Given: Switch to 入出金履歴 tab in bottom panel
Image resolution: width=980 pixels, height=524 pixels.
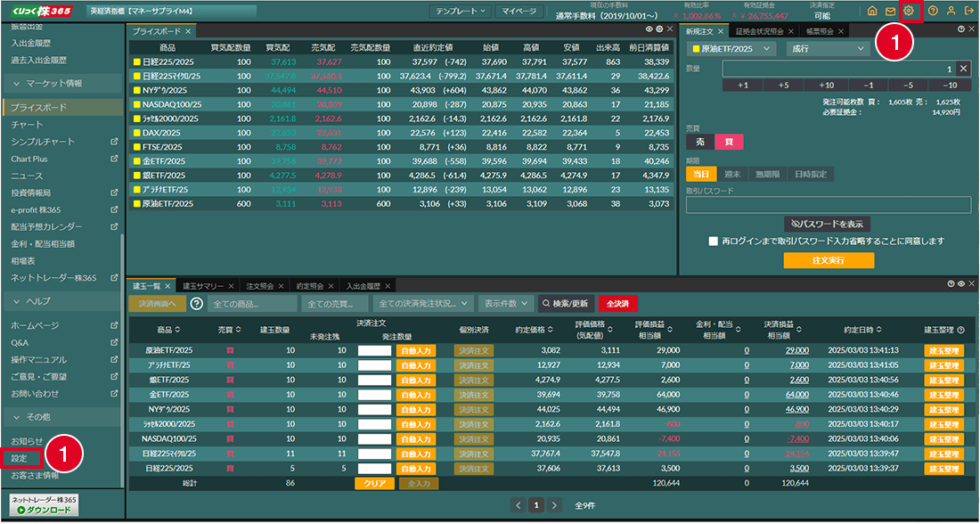Looking at the screenshot, I should tap(363, 286).
